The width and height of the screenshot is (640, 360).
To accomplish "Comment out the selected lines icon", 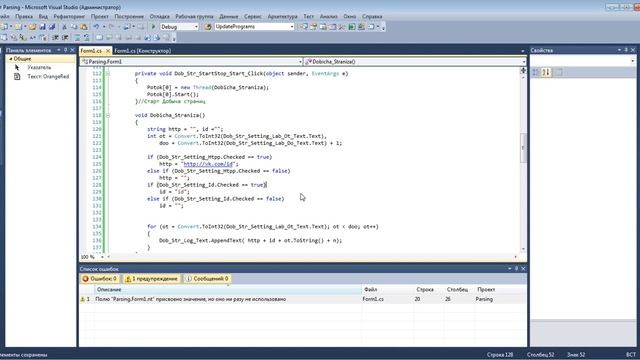I will tap(77, 38).
